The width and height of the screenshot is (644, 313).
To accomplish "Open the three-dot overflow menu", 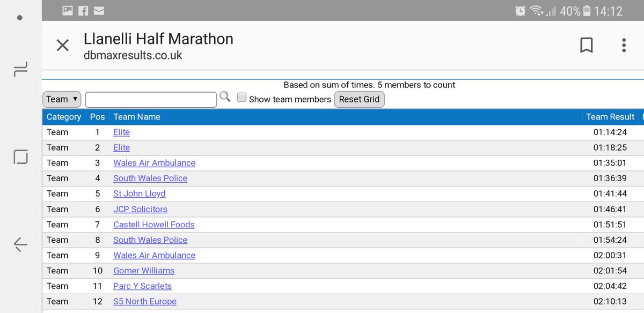I will pos(624,46).
